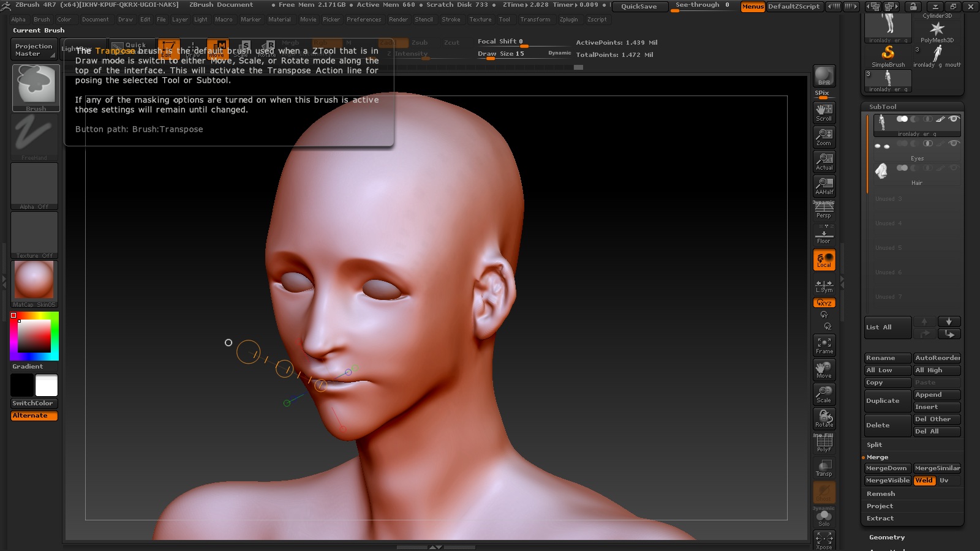
Task: Select the right-shelf Rotate view icon
Action: click(x=824, y=419)
